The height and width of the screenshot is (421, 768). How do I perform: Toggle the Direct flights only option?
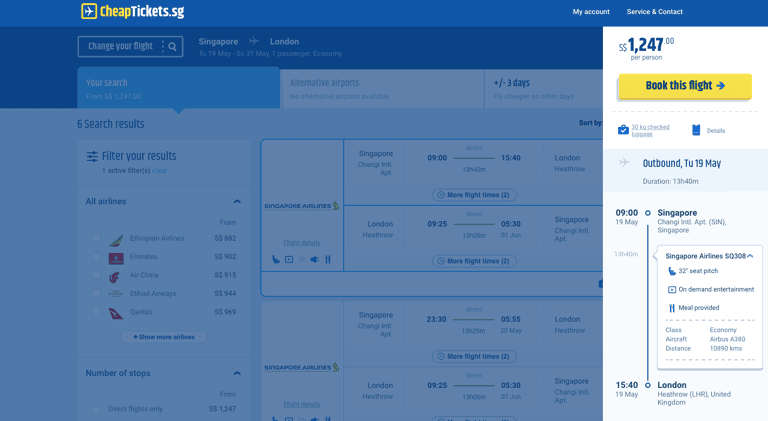point(96,409)
